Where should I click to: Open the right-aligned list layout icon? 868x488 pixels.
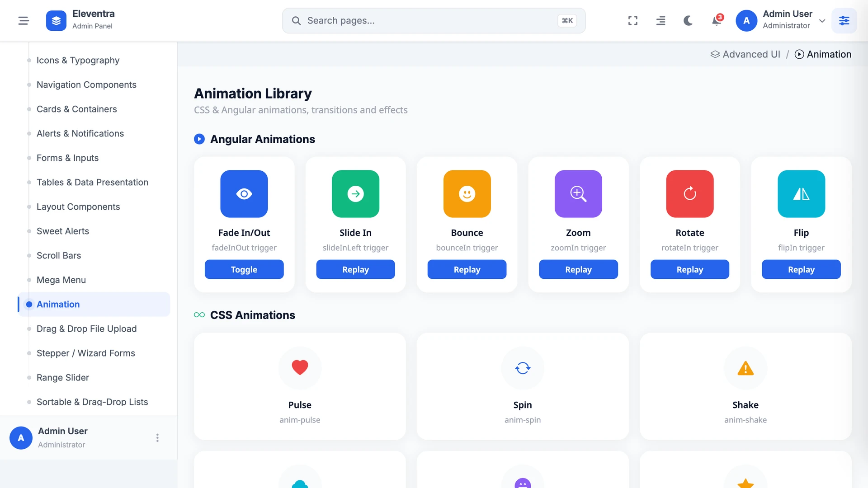click(660, 20)
